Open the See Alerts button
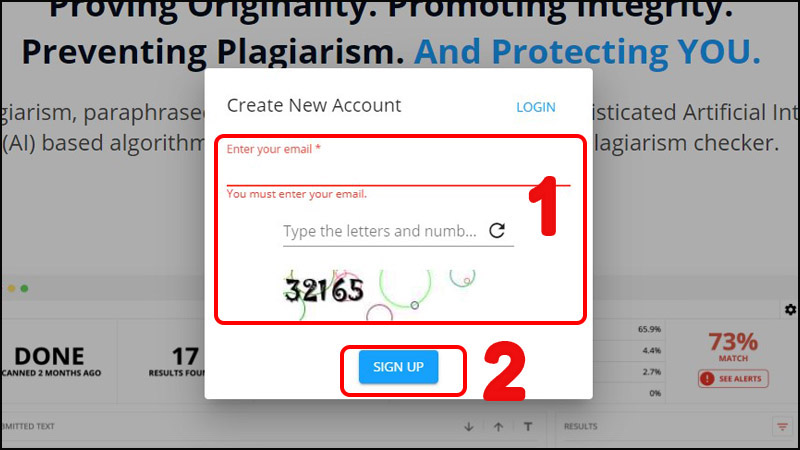Screen dimensions: 800x450 pos(733,379)
